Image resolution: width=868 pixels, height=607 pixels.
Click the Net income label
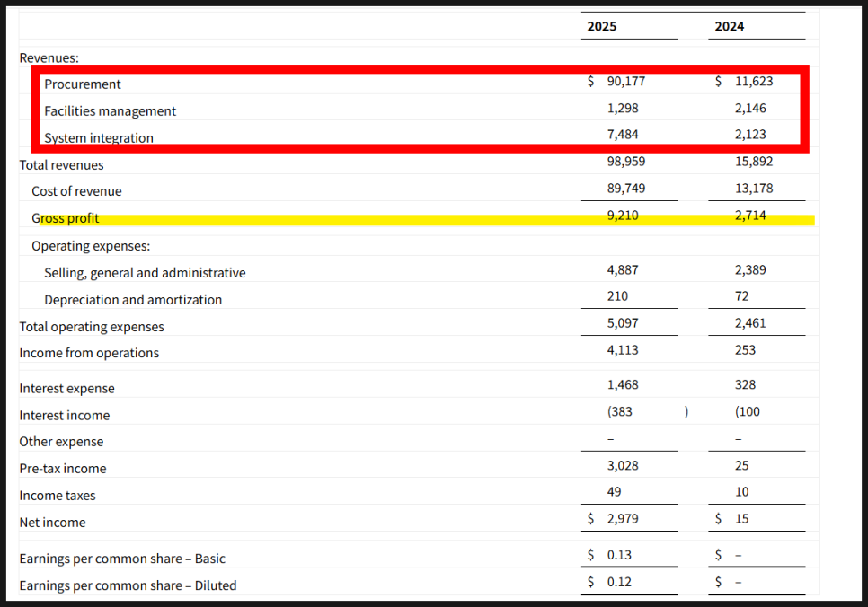53,523
